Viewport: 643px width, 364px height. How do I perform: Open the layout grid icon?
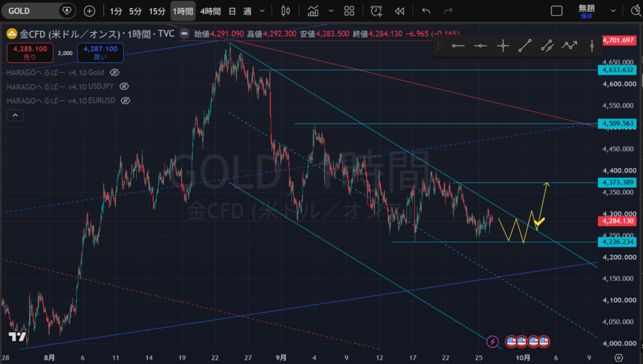pyautogui.click(x=349, y=11)
